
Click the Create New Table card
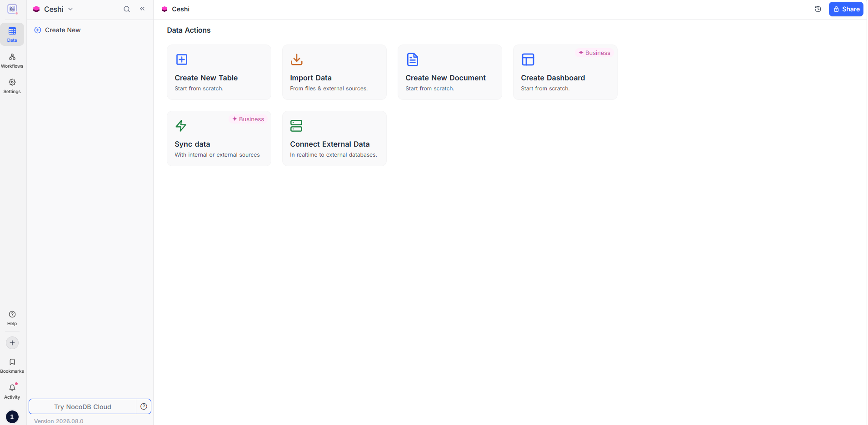pyautogui.click(x=219, y=72)
